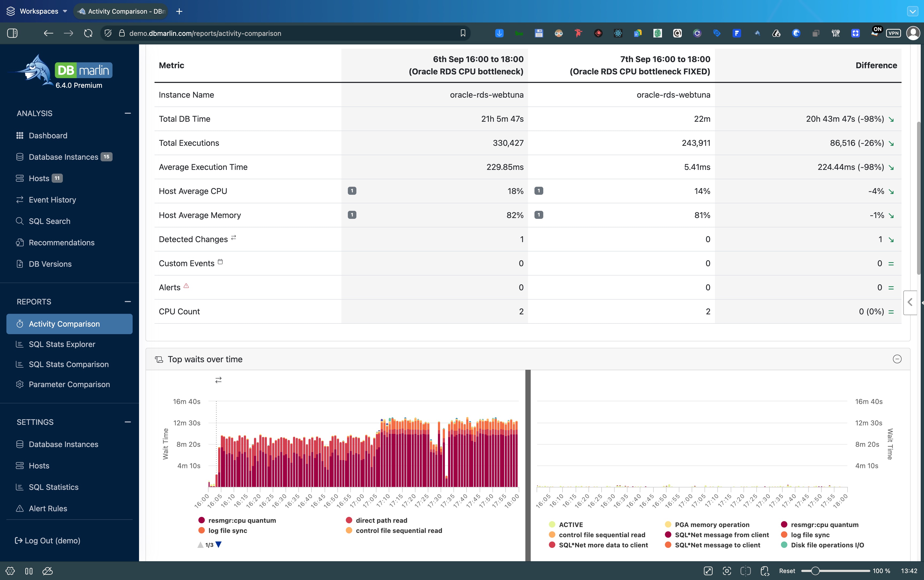The height and width of the screenshot is (580, 924).
Task: Toggle PGA memory operation in right legend
Action: 707,525
